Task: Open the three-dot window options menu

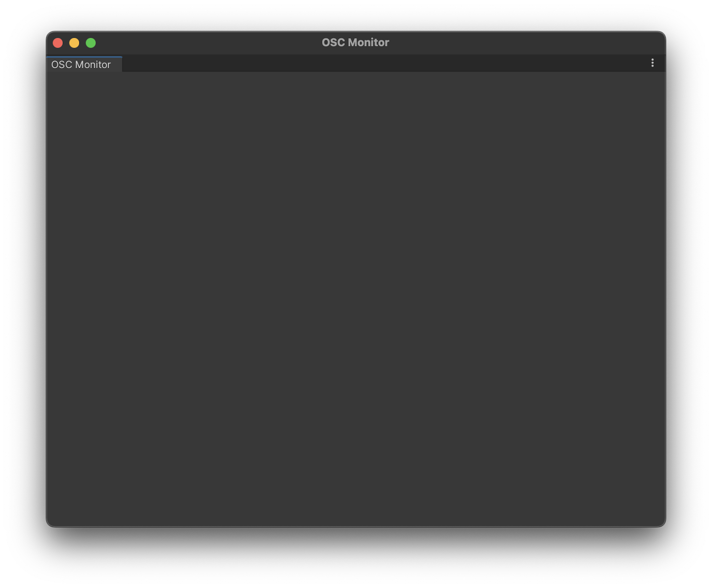Action: point(652,63)
